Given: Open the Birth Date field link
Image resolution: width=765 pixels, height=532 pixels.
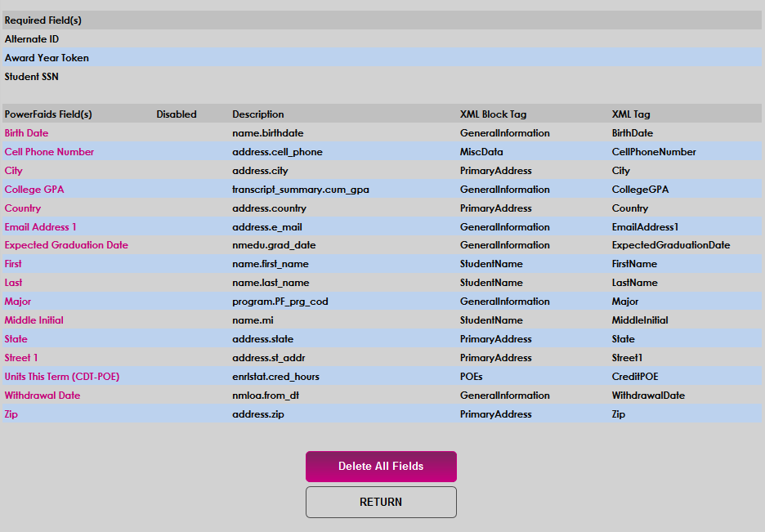Looking at the screenshot, I should pos(26,132).
